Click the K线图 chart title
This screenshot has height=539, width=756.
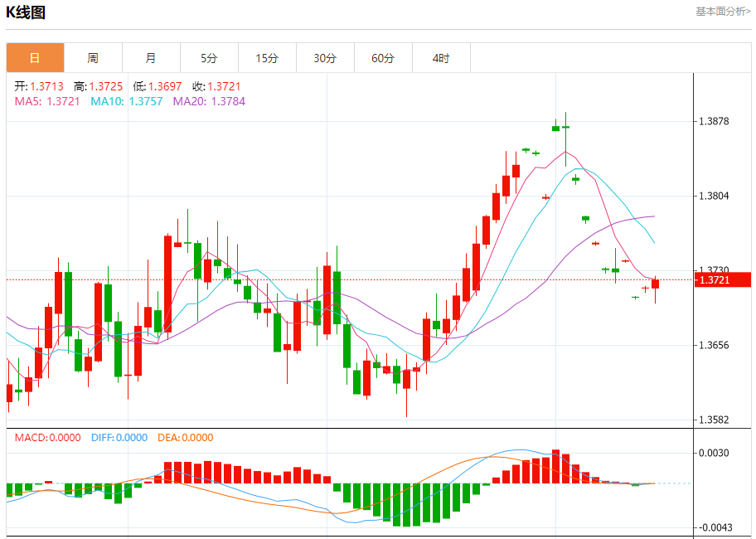click(x=27, y=12)
